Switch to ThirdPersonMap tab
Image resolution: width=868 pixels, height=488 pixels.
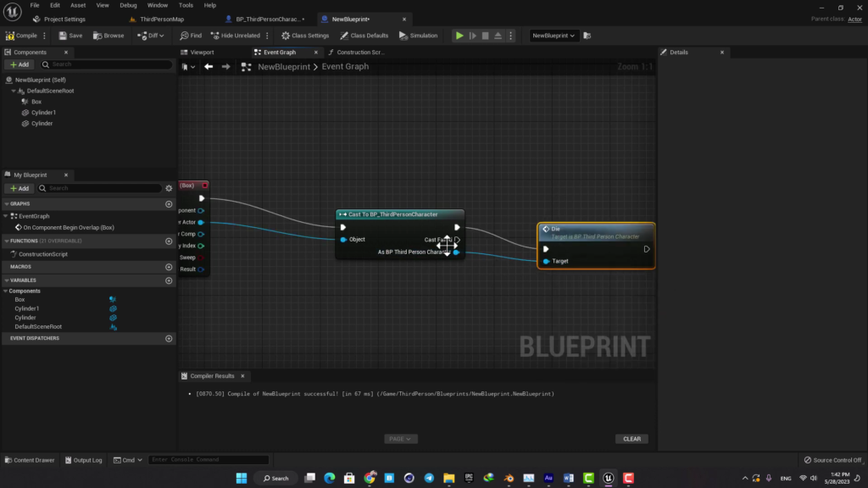tap(162, 19)
